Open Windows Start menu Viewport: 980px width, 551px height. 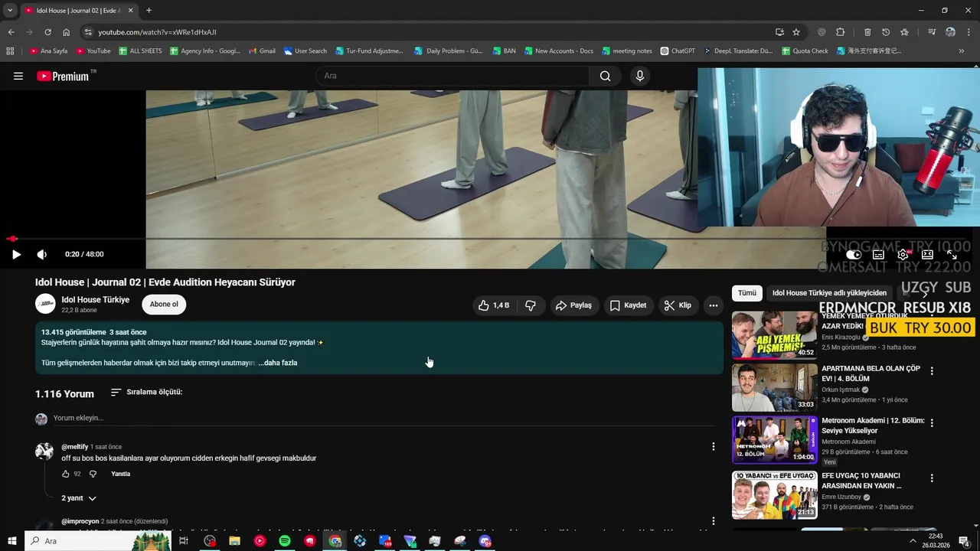point(11,541)
